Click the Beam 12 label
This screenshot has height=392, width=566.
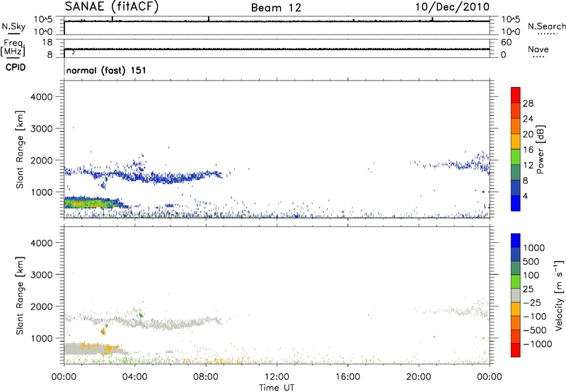coord(276,8)
